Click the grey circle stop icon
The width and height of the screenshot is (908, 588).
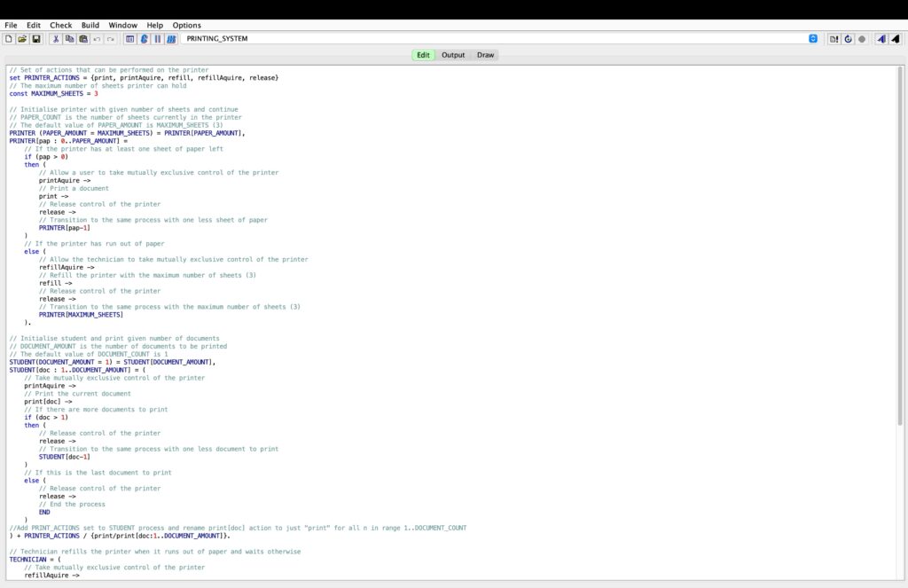(862, 39)
